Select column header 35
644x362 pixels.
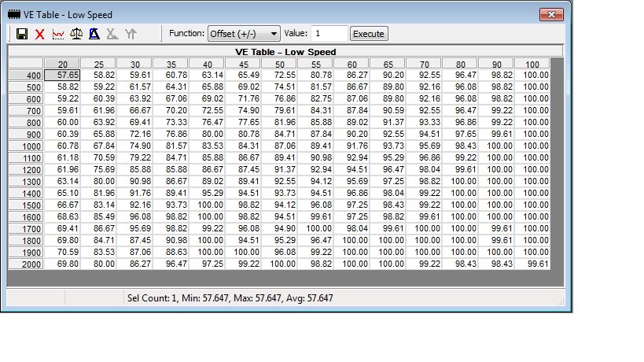coord(171,64)
